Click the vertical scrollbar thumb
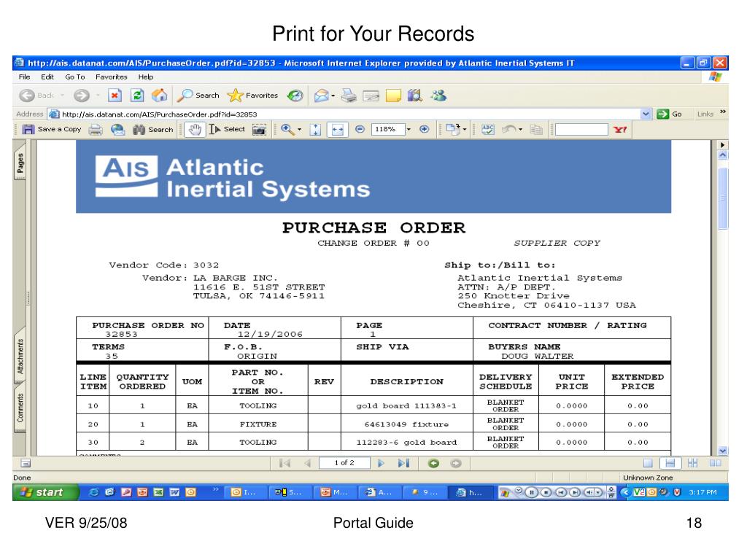This screenshot has width=747, height=560. pos(723,198)
